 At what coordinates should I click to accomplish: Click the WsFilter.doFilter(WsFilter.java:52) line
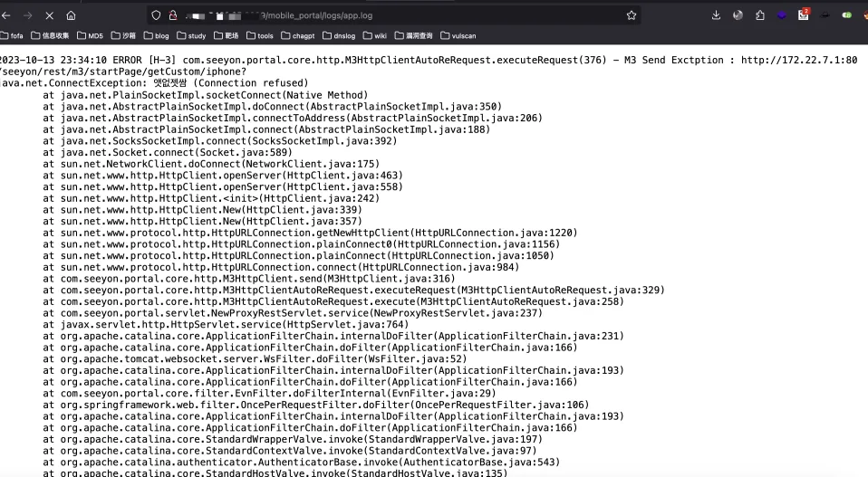(x=256, y=358)
